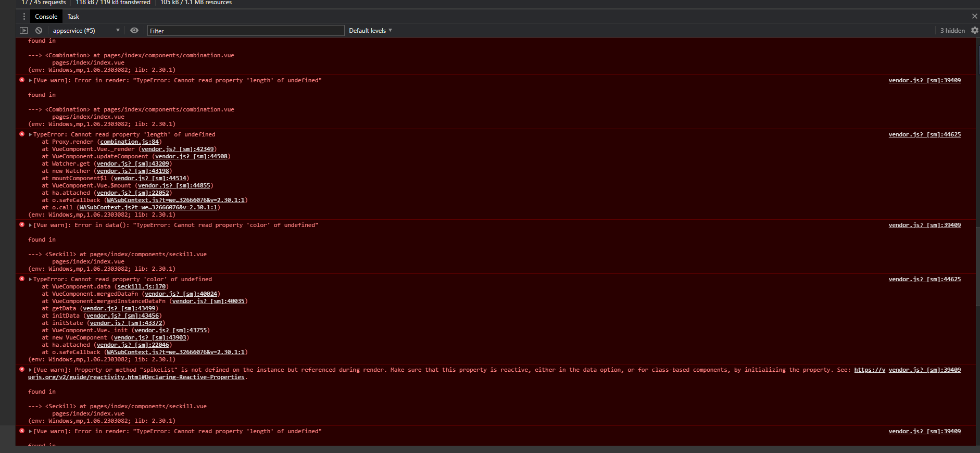Screen dimensions: 980x453
Task: Open the combination.js:84 source link
Action: (130, 142)
